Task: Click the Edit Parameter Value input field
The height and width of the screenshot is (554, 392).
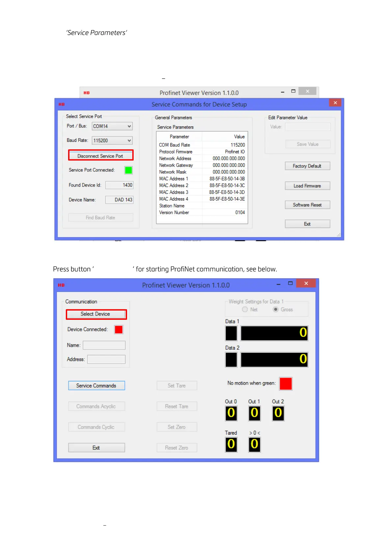Action: [x=308, y=127]
